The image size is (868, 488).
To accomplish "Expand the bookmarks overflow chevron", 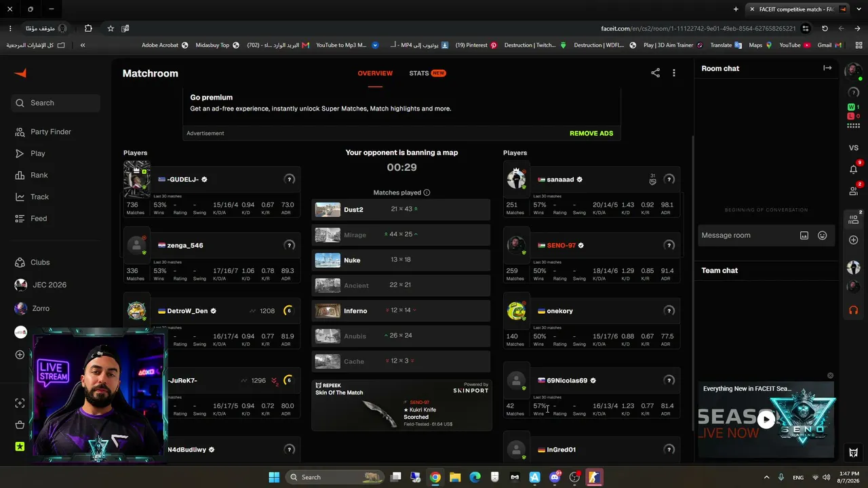I will (83, 45).
